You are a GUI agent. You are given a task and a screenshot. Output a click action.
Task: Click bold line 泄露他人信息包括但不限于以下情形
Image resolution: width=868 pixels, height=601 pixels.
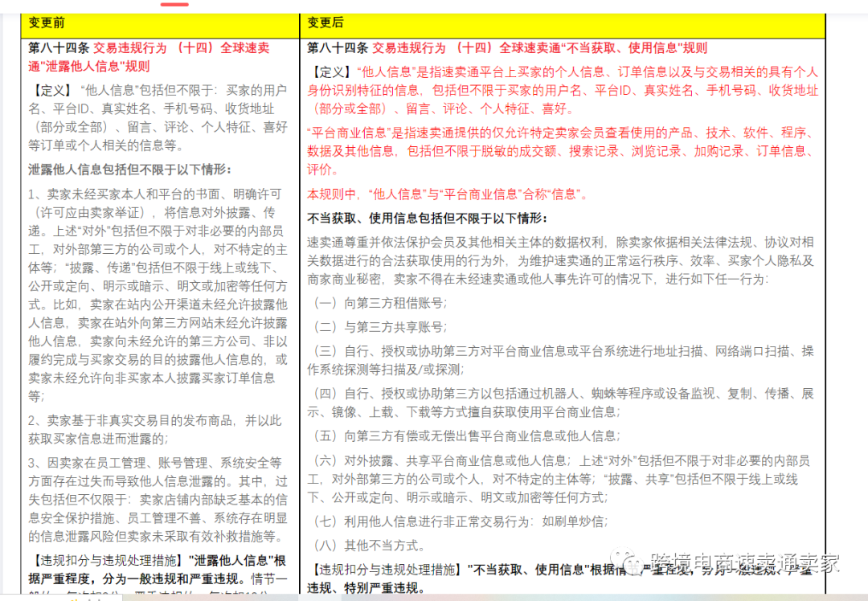pyautogui.click(x=130, y=170)
